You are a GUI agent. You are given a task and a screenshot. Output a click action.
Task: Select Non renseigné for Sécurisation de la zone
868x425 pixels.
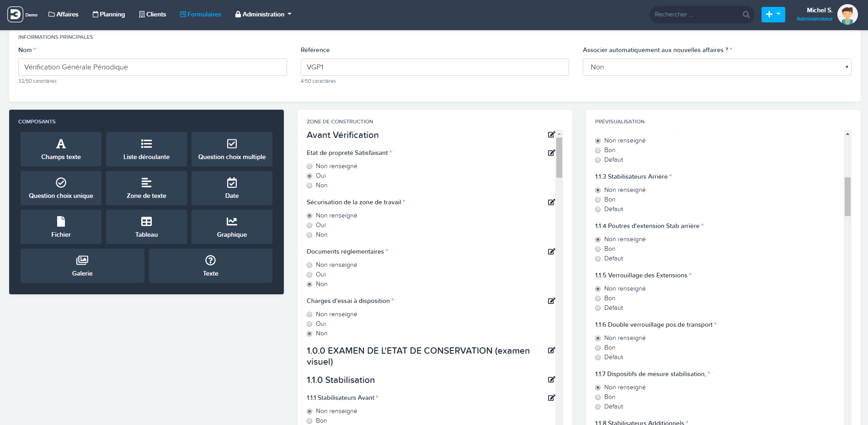pos(309,216)
